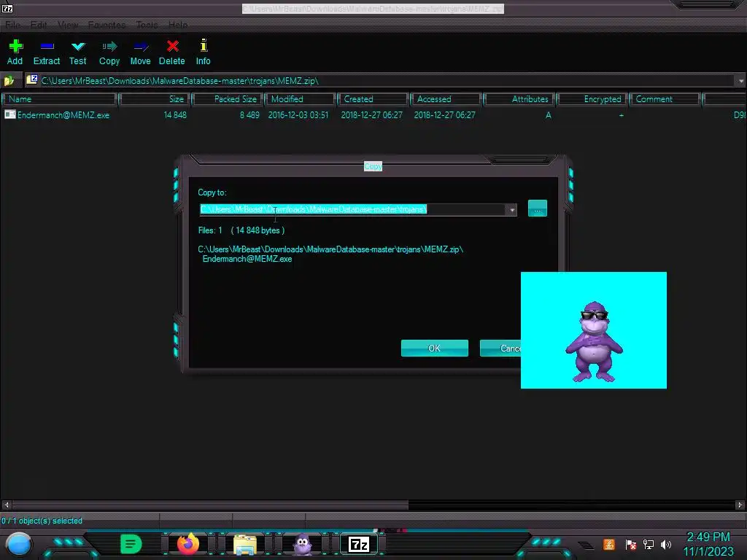The width and height of the screenshot is (747, 560).
Task: Click the horizontal scrollbar thumb
Action: point(211,505)
